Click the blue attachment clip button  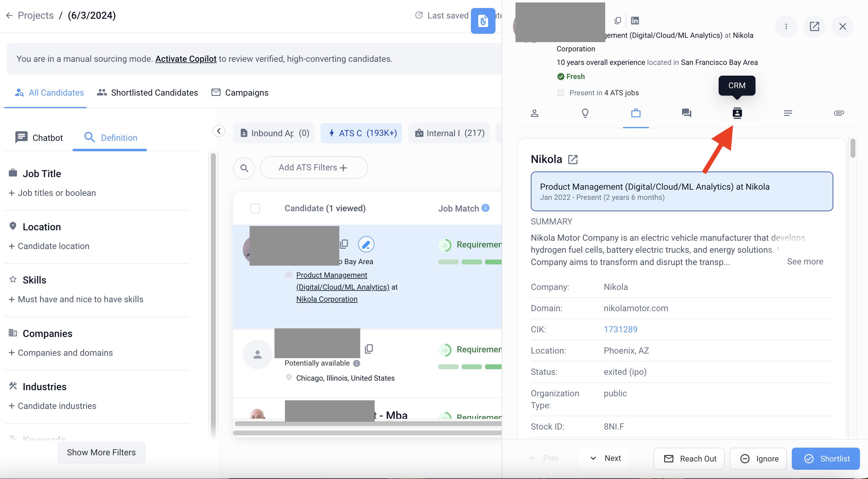483,21
